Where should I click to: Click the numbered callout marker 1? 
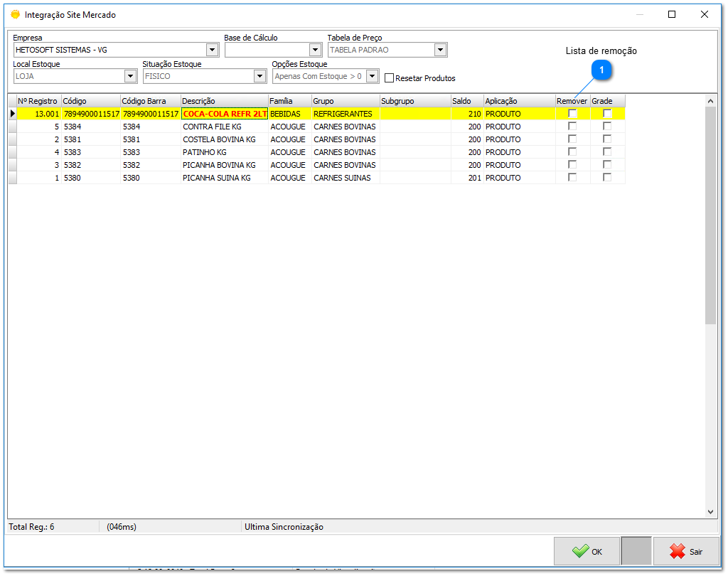[x=602, y=70]
